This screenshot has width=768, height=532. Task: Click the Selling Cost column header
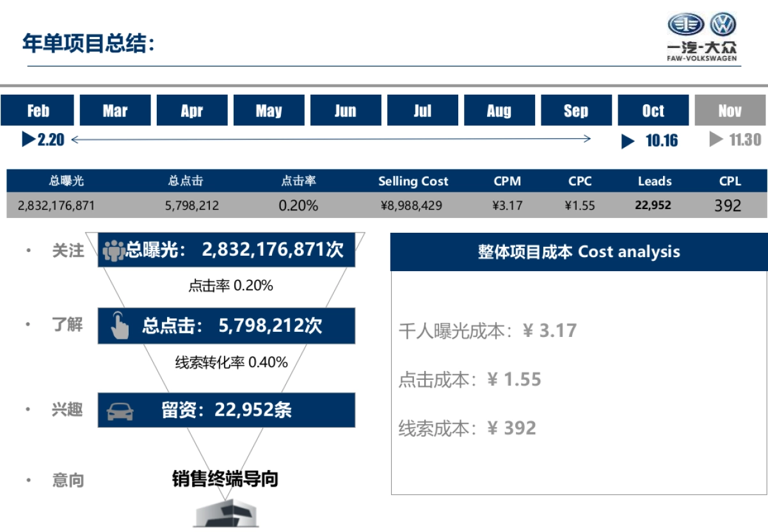tap(413, 181)
